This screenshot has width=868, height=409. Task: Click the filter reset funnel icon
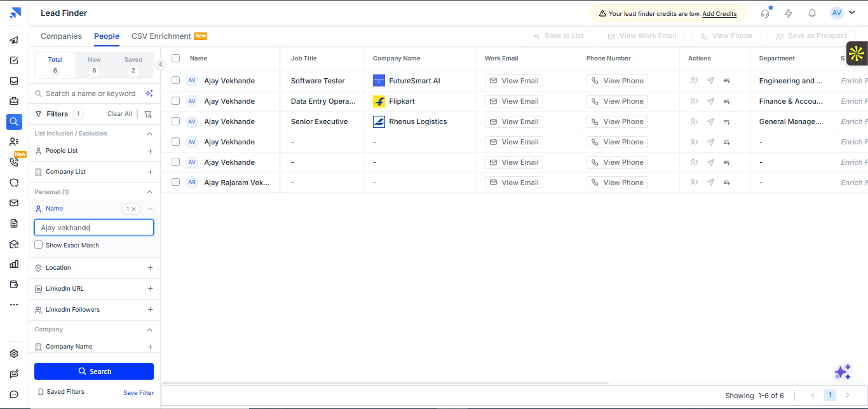(148, 114)
